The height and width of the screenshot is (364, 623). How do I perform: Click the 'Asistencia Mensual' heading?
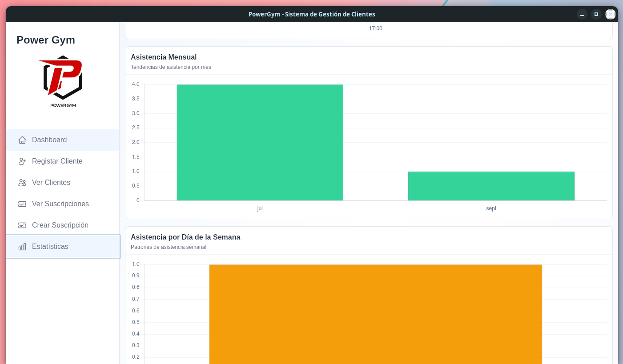click(164, 57)
